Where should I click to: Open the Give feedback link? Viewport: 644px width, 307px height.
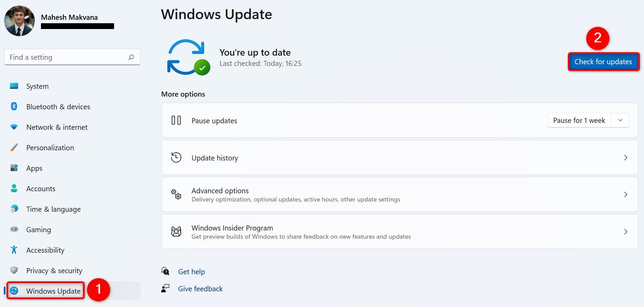(x=200, y=289)
